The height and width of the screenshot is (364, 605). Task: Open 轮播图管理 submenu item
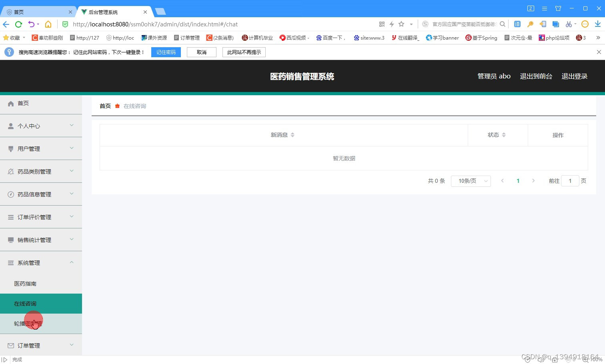41,324
